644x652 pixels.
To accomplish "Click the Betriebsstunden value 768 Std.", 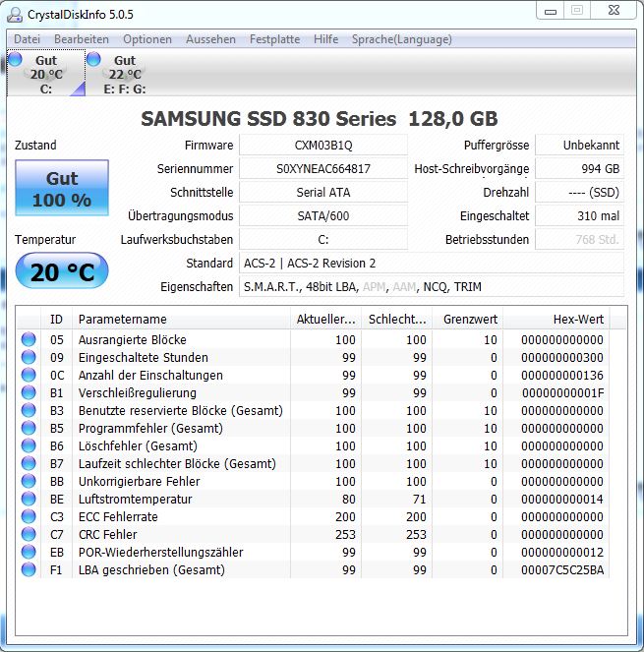I will 579,240.
